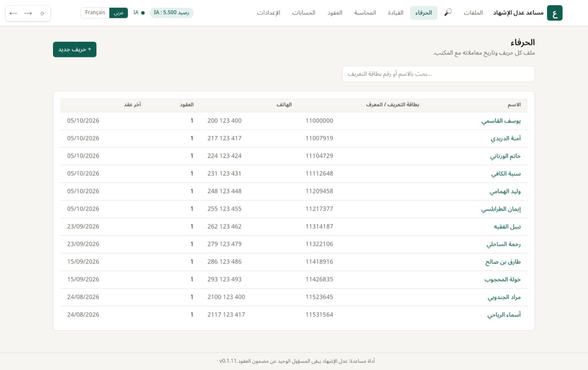Click phone number 2117 123 417
This screenshot has height=370, width=588.
[226, 315]
